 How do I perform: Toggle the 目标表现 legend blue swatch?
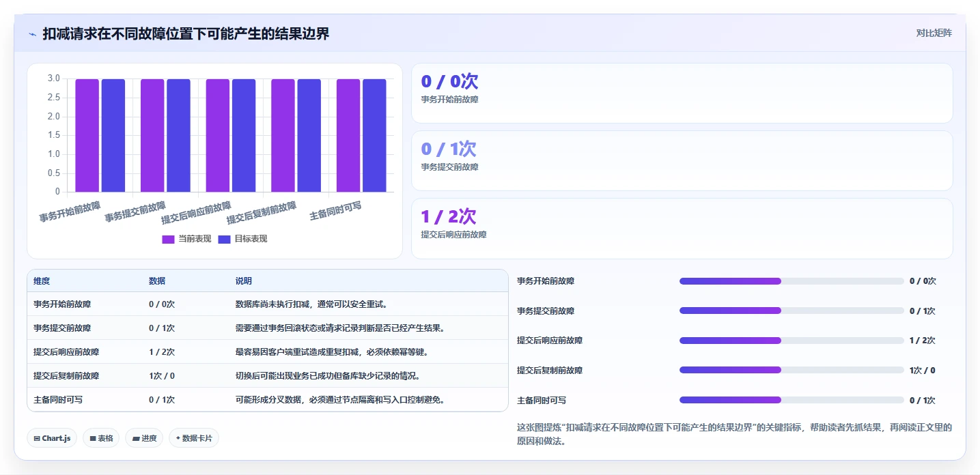[x=224, y=239]
